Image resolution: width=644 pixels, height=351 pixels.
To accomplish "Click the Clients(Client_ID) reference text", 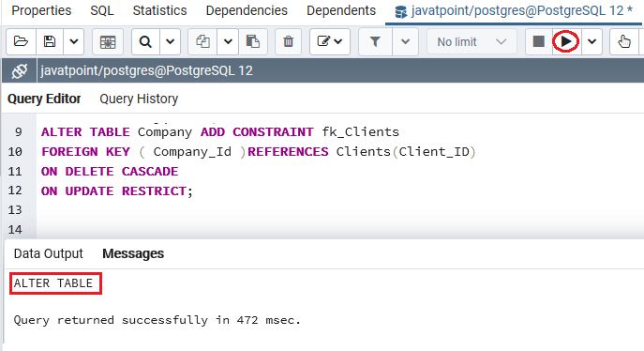I will (406, 152).
